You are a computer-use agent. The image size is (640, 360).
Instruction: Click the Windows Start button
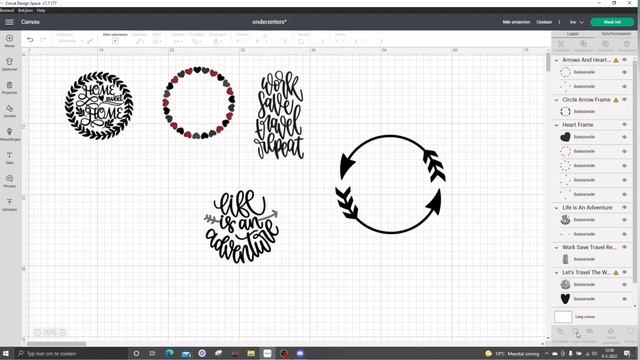pyautogui.click(x=6, y=353)
